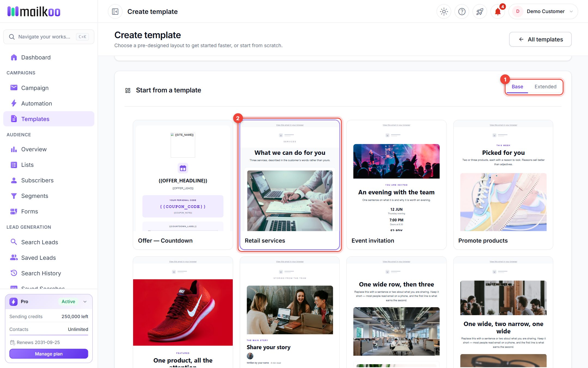Open Templates in the sidebar

coord(49,119)
